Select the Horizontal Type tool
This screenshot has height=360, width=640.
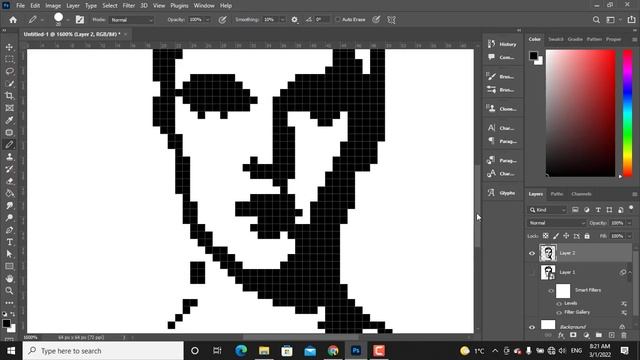9,242
